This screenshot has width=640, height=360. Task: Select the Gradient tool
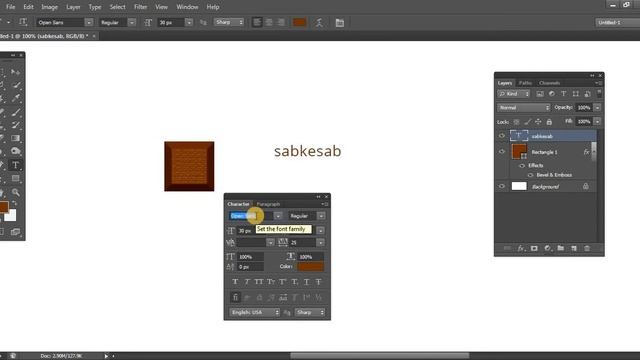click(16, 138)
